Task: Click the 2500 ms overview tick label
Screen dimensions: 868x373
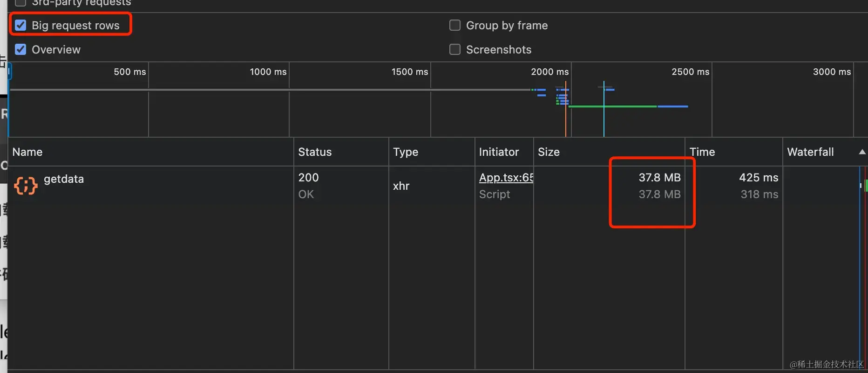Action: click(690, 72)
